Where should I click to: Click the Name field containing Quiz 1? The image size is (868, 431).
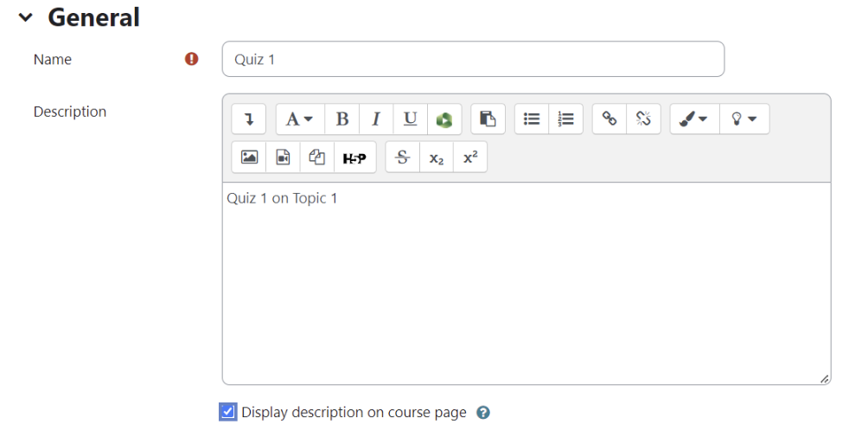(x=473, y=59)
